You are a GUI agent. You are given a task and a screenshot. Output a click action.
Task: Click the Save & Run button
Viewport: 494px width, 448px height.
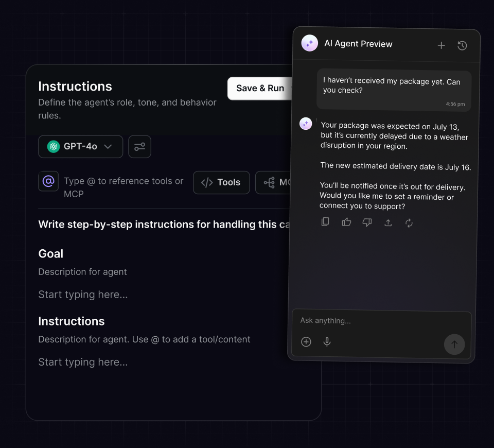[260, 88]
